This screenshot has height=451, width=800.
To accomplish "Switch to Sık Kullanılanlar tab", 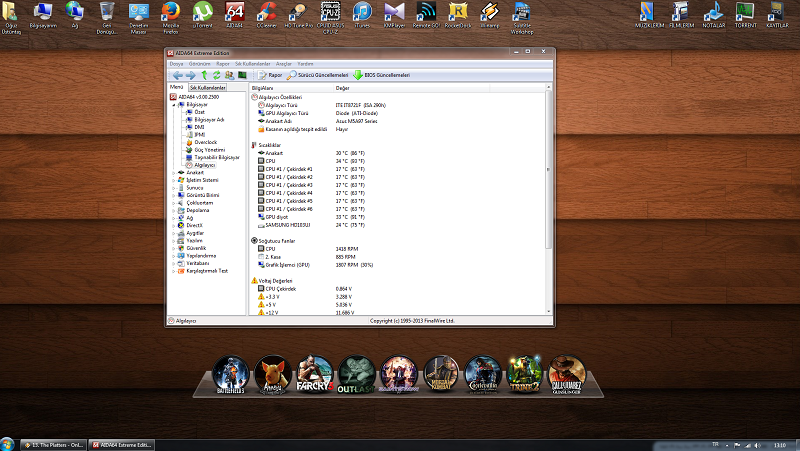I will 208,88.
